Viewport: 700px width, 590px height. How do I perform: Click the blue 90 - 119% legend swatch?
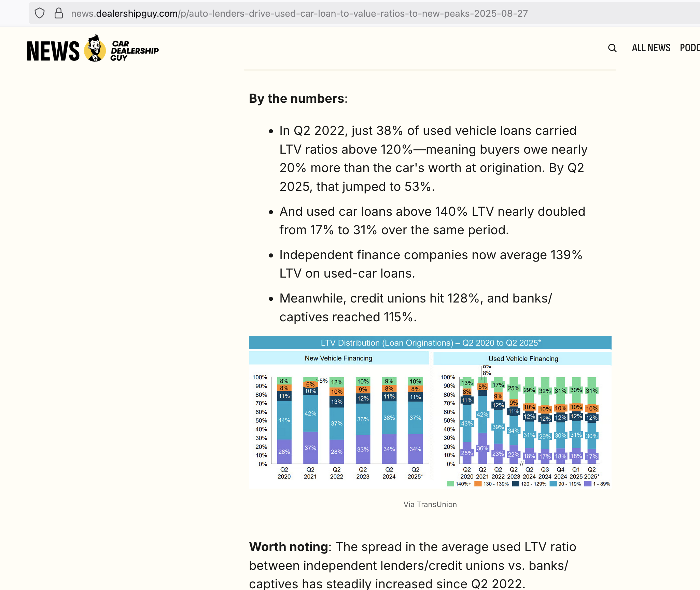[553, 484]
